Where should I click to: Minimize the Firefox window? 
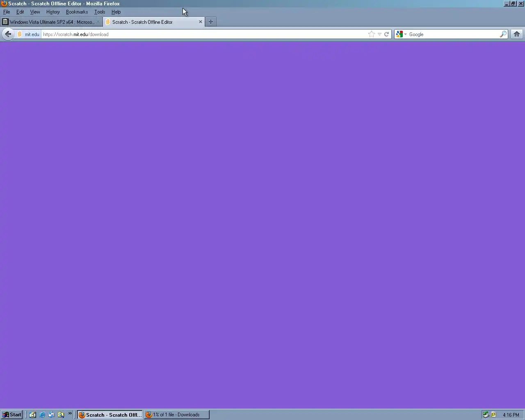(507, 4)
